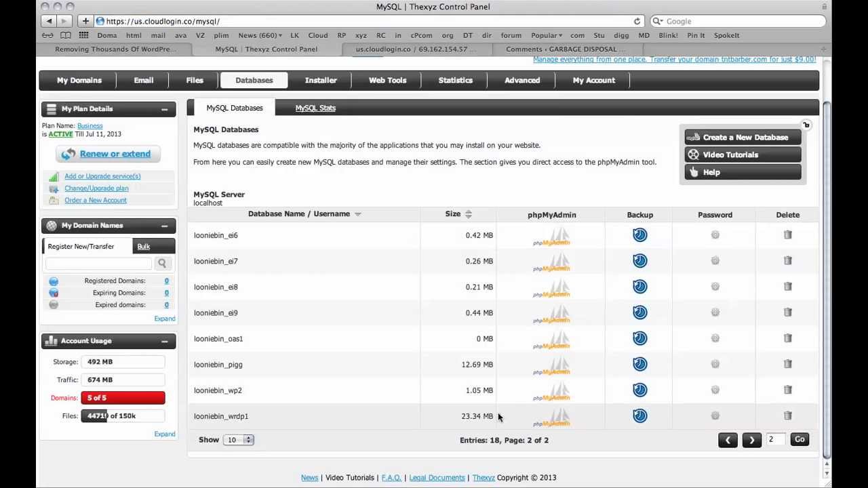Open the Statistics menu

[455, 80]
